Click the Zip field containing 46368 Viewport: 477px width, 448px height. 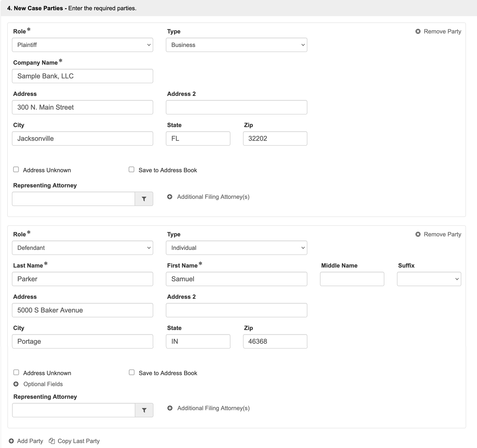coord(275,341)
